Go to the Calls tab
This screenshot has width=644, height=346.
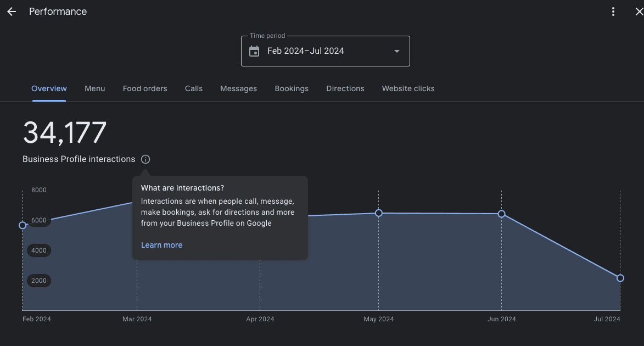pyautogui.click(x=194, y=88)
